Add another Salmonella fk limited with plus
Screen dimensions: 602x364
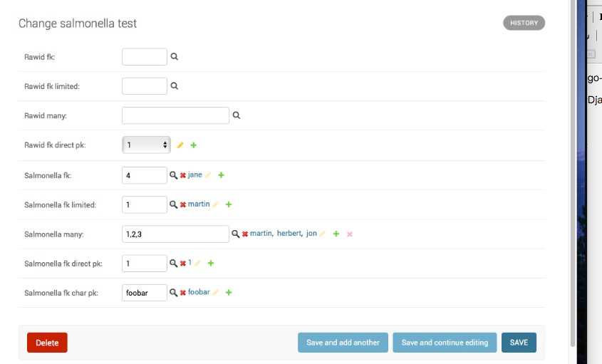tap(229, 204)
